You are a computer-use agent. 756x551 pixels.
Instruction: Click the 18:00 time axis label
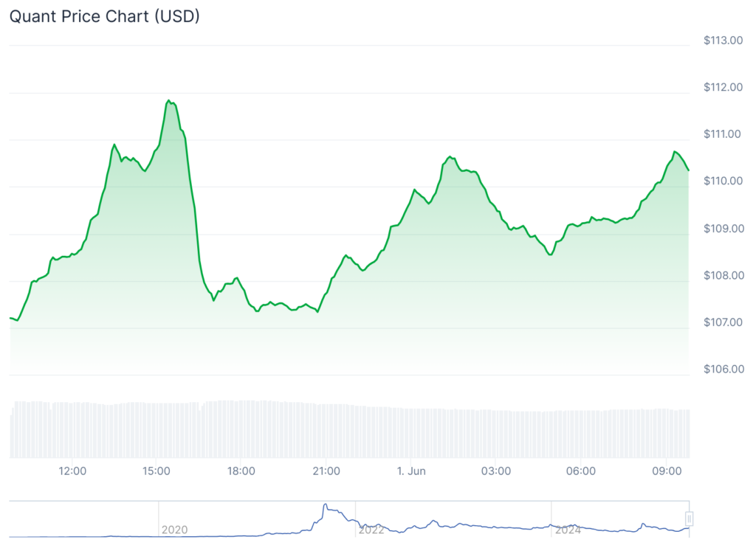tap(241, 471)
